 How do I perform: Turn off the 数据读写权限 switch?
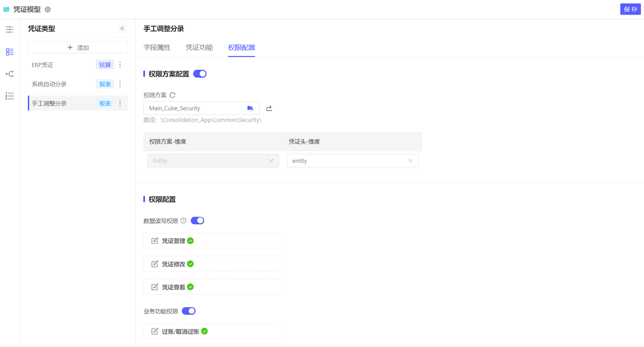pyautogui.click(x=197, y=221)
